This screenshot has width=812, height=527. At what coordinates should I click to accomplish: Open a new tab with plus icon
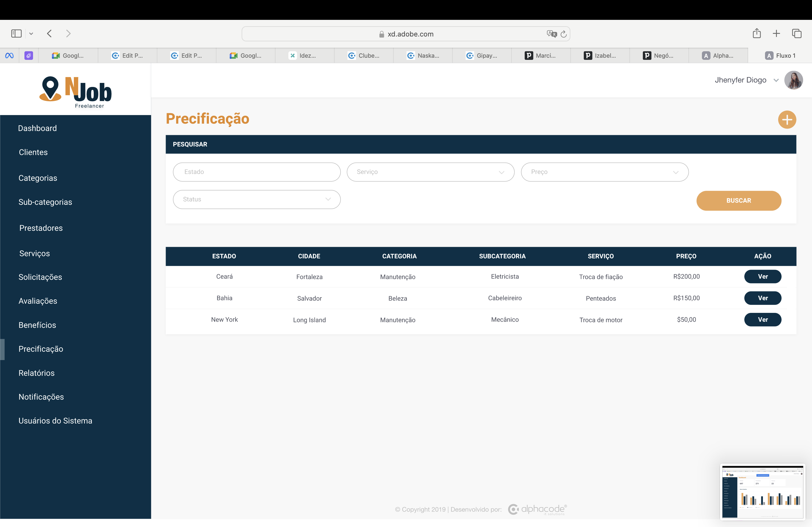pyautogui.click(x=776, y=33)
